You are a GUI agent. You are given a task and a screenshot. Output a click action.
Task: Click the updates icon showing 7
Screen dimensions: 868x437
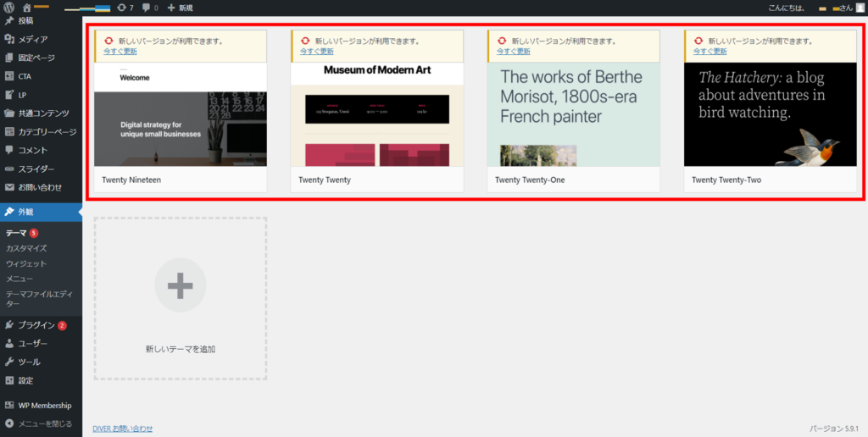click(x=125, y=8)
